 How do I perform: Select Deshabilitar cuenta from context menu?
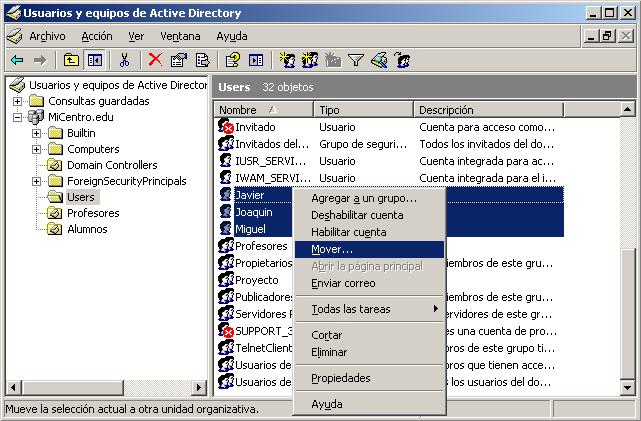point(357,215)
